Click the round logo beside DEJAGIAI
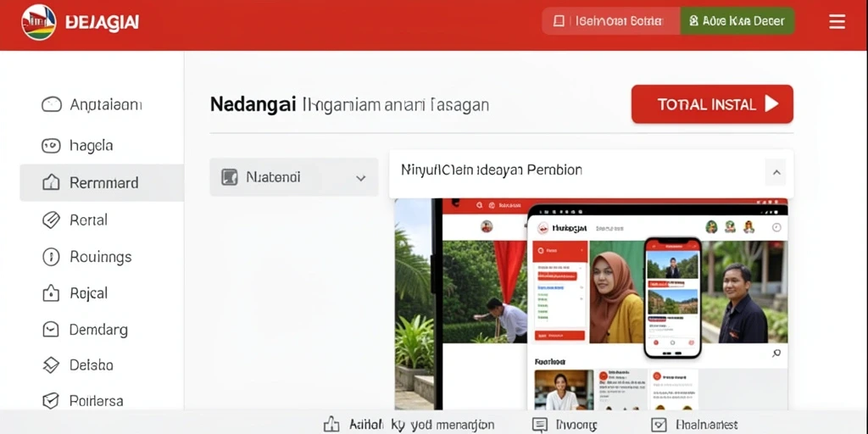 pyautogui.click(x=39, y=22)
